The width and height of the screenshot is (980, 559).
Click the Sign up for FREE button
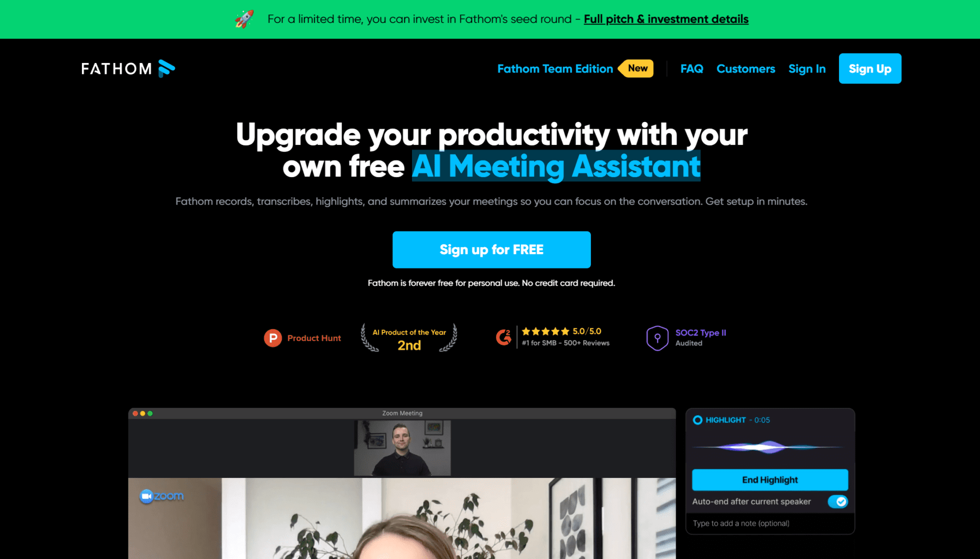[x=491, y=249]
